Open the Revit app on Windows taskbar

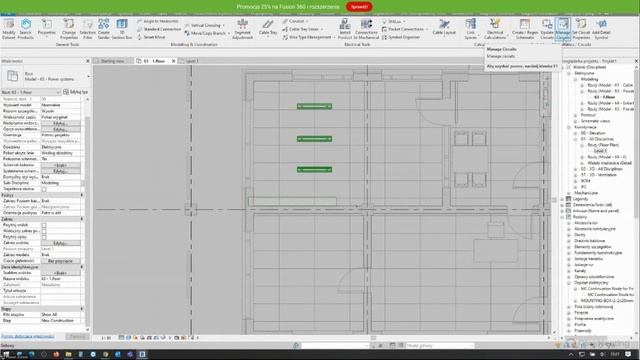[x=142, y=354]
